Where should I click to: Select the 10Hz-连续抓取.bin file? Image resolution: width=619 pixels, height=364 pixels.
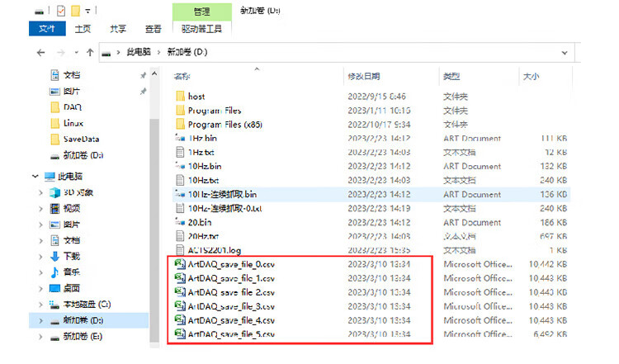pos(224,194)
